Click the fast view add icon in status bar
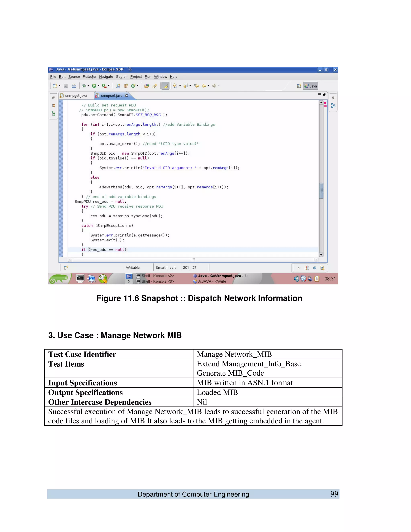This screenshot has height=532, width=411. point(66,267)
